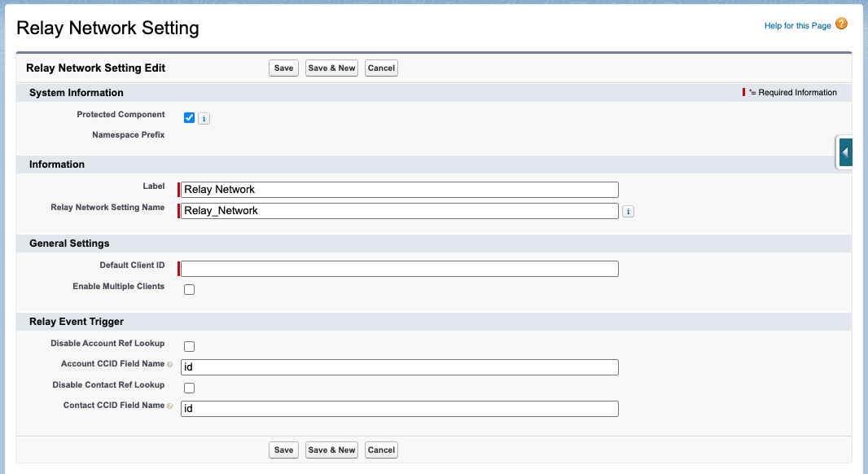The height and width of the screenshot is (474, 868).
Task: Click the bottom Cancel button
Action: point(381,450)
